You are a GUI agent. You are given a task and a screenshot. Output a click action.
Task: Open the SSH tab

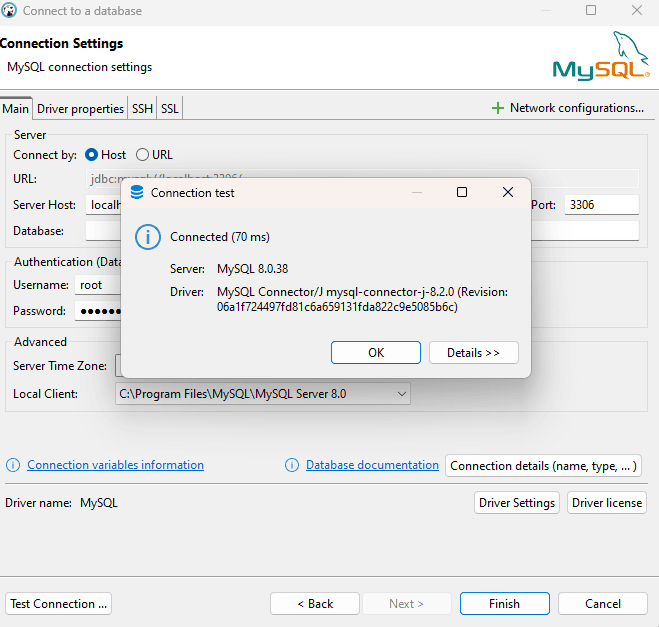pyautogui.click(x=142, y=109)
